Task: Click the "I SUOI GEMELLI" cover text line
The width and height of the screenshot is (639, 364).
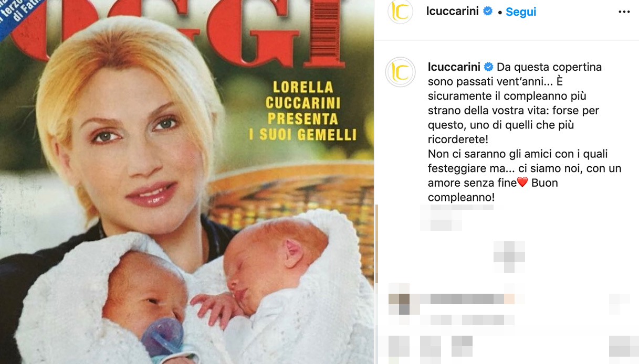Action: click(303, 135)
